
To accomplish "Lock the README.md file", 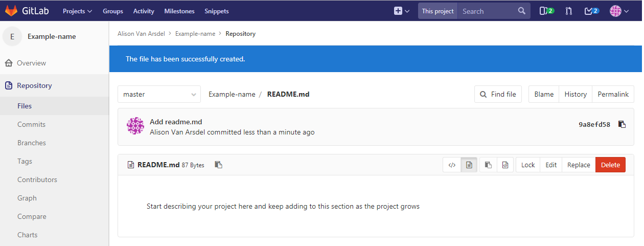I will 528,165.
